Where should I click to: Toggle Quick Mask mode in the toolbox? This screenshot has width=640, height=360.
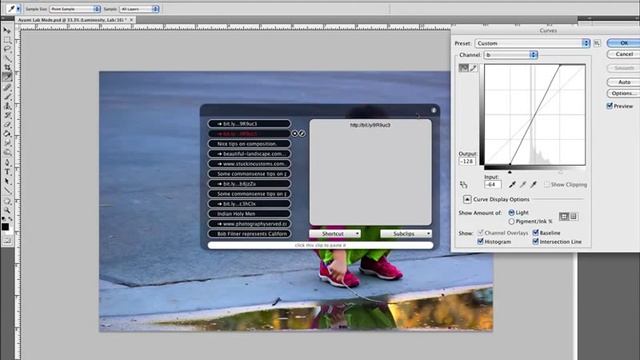click(x=7, y=241)
